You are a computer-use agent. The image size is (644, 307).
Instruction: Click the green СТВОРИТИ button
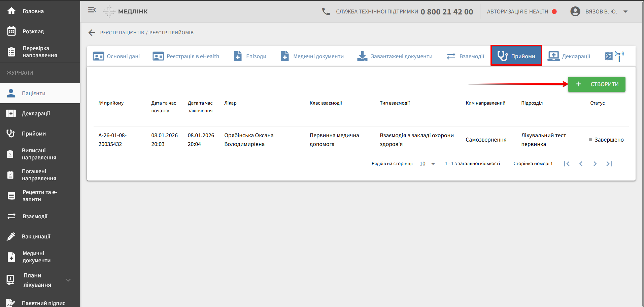coord(596,84)
